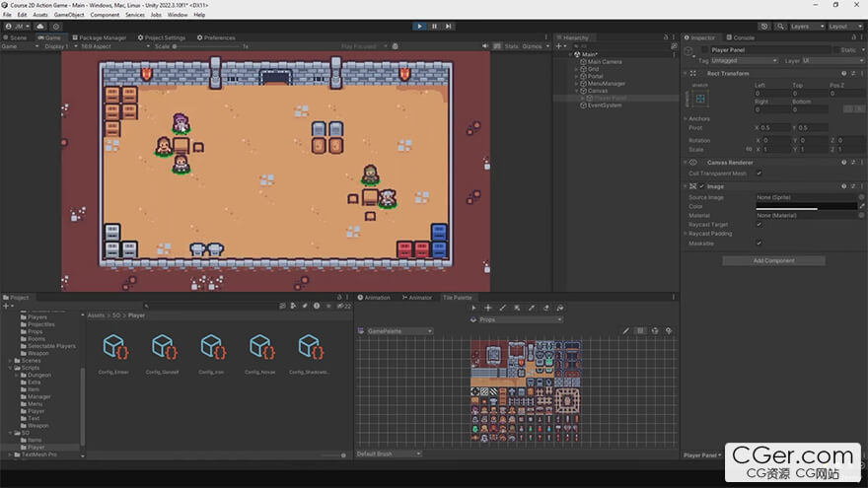Collapse the Canvas hierarchy item
Image resolution: width=868 pixels, height=488 pixels.
click(576, 91)
